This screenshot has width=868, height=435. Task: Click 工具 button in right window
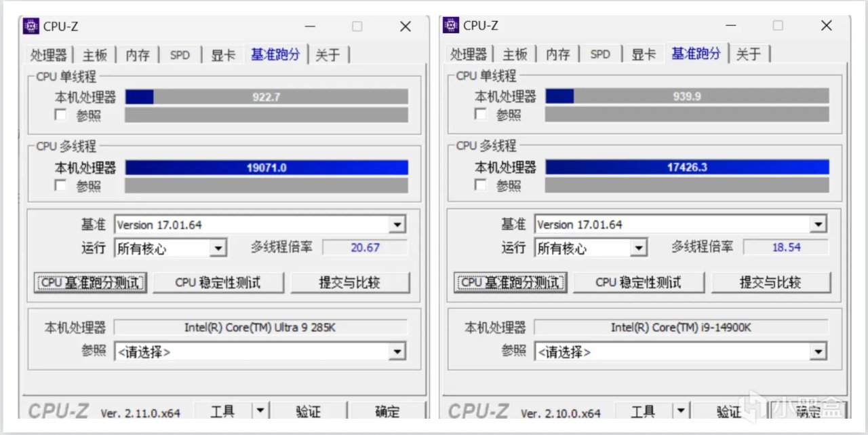tap(644, 411)
